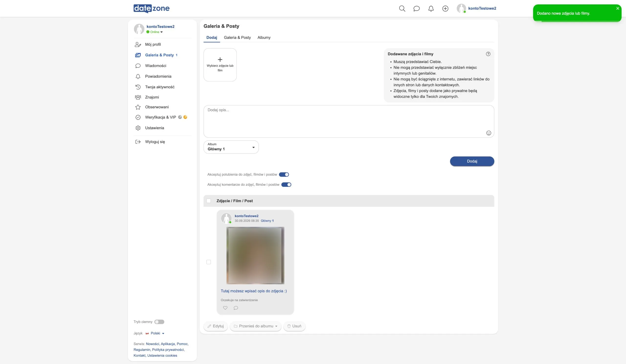Open search with the magnifier icon

tap(402, 9)
